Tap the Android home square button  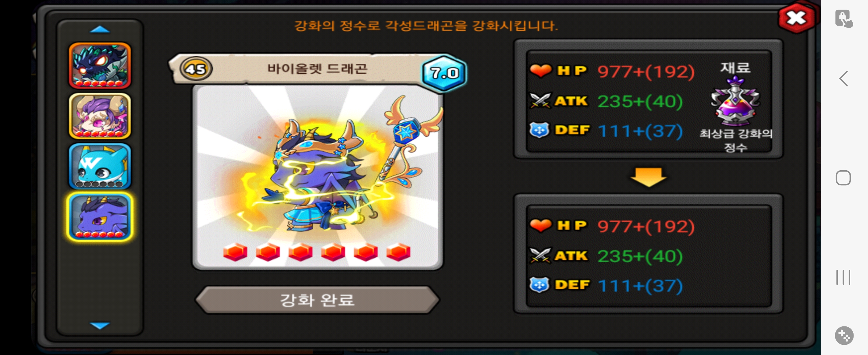click(843, 178)
